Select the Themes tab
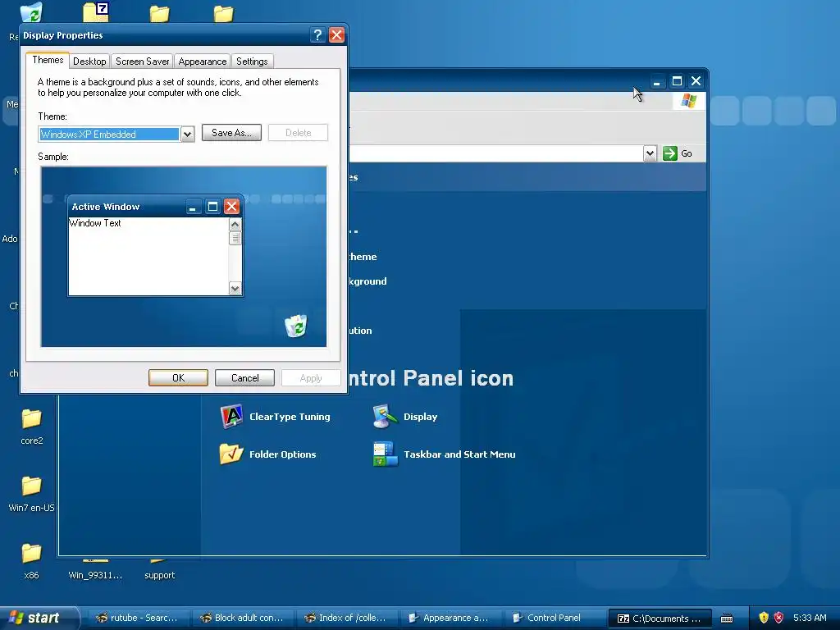Viewport: 840px width, 630px height. coord(48,60)
